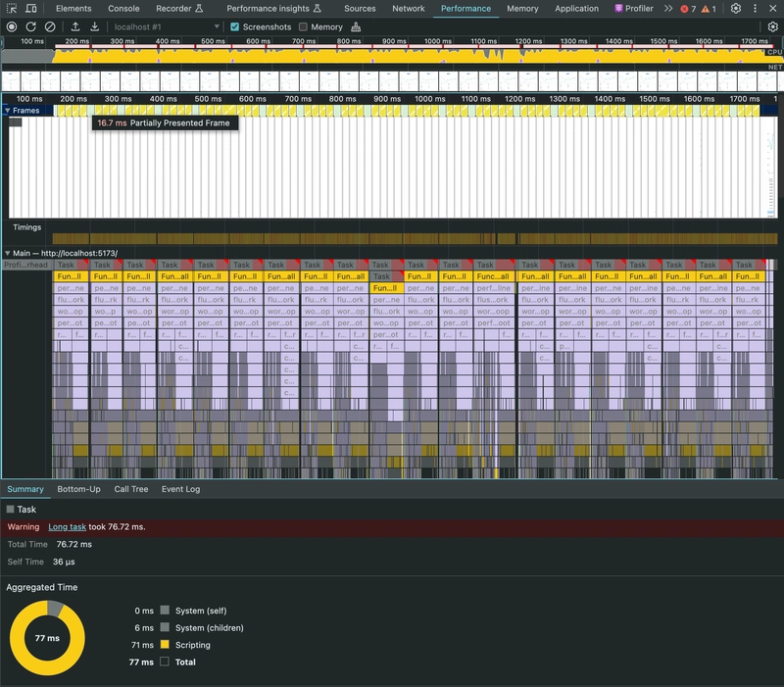Select the perf...oot flame chart entry
This screenshot has width=784, height=687.
494,323
